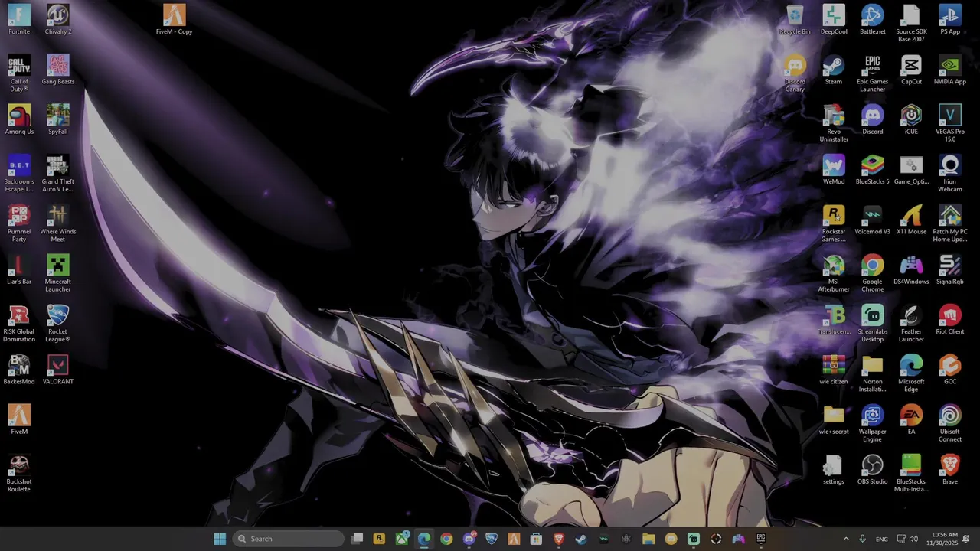Click the Epic Games Launcher desktop icon
Viewport: 980px width, 551px height.
(x=873, y=73)
